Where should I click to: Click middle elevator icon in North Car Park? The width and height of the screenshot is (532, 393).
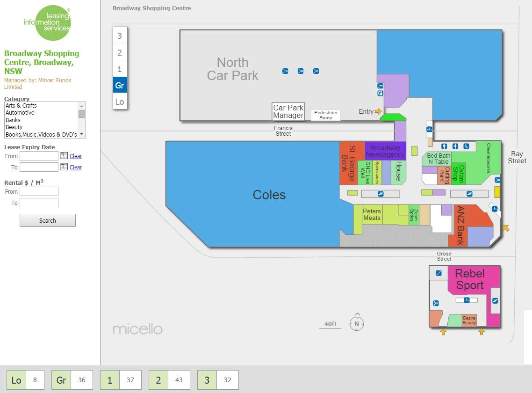301,71
